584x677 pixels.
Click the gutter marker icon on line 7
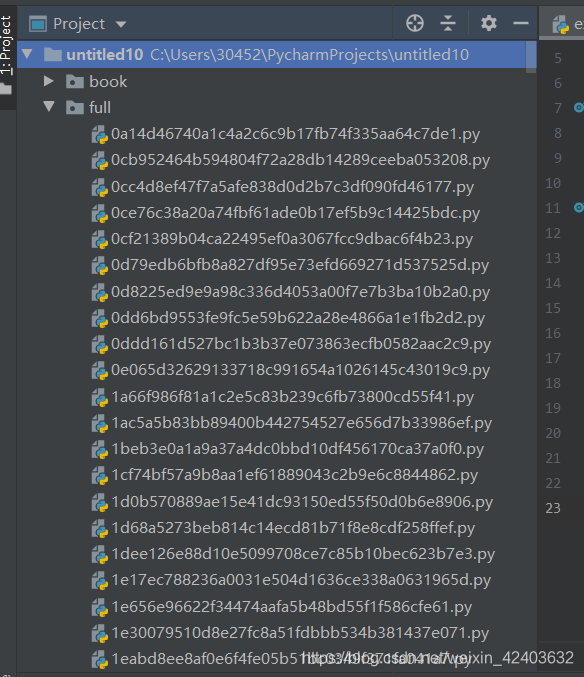579,108
